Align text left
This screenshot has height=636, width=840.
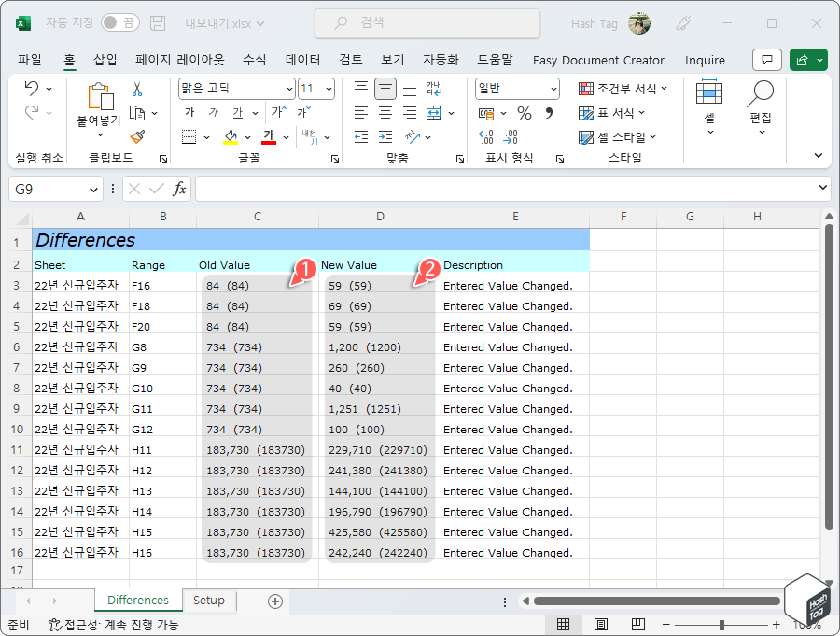click(361, 113)
